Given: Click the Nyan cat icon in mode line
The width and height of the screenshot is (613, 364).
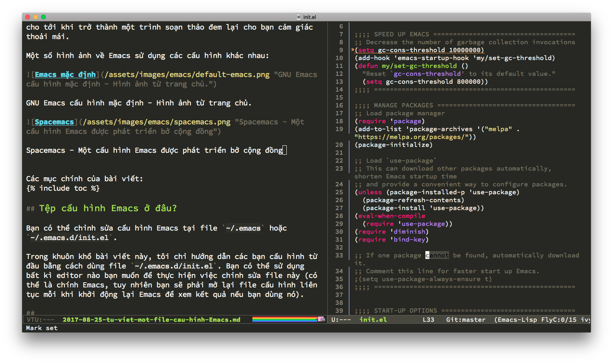Looking at the screenshot, I should (x=321, y=319).
